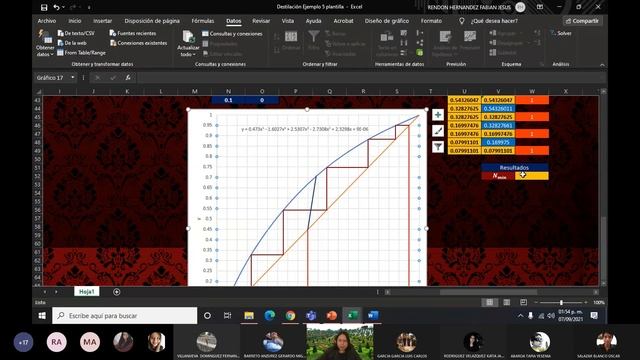Undo the last action

tap(57, 7)
